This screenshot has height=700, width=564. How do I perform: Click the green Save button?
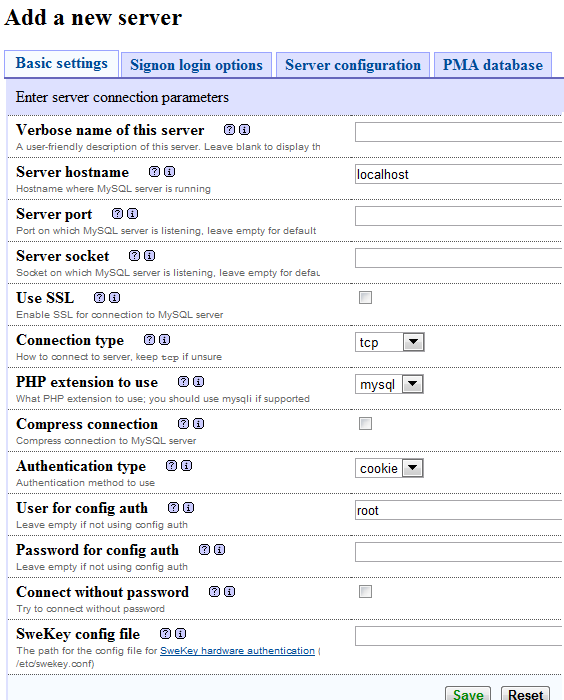(x=468, y=693)
